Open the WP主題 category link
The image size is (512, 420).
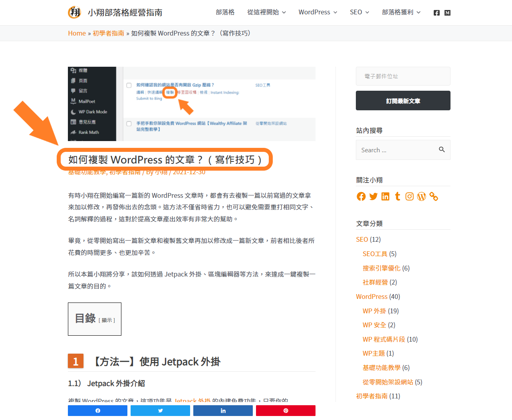pyautogui.click(x=374, y=353)
